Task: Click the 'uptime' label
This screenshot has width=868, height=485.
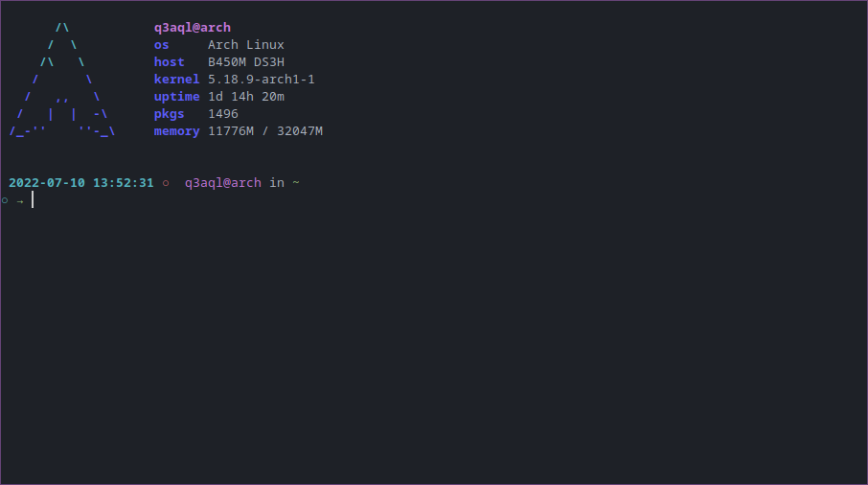Action: [x=176, y=97]
